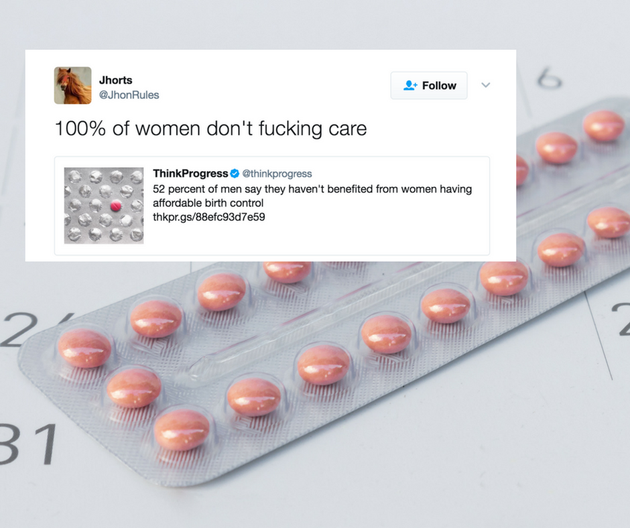
Task: Click the quoted tweet card border area
Action: [x=272, y=206]
